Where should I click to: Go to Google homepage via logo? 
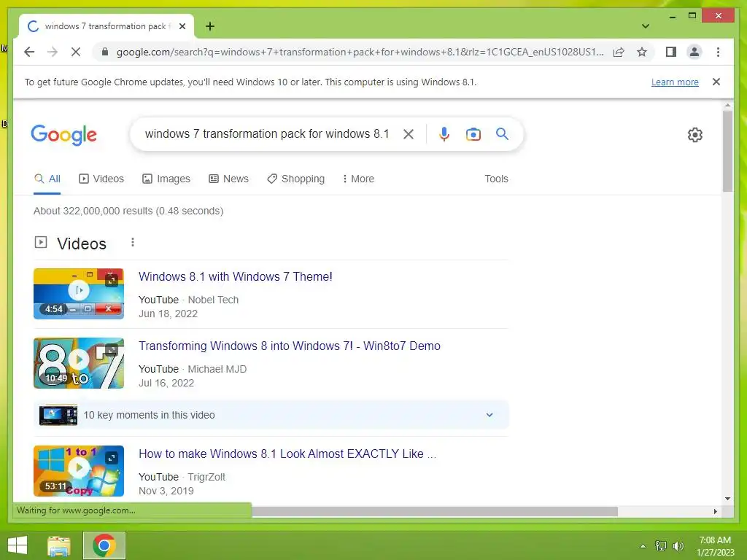[x=64, y=135]
